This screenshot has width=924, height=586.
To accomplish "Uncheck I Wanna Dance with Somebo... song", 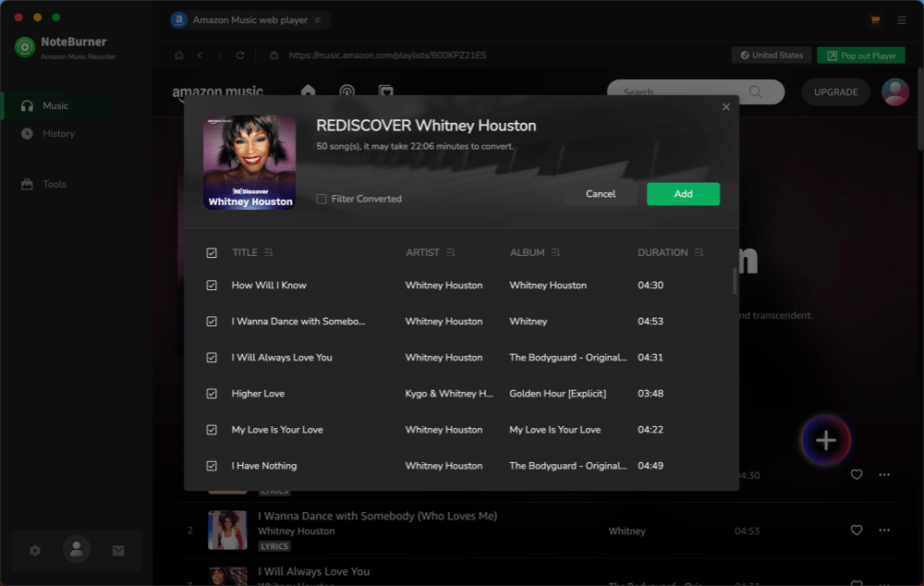I will pyautogui.click(x=212, y=322).
